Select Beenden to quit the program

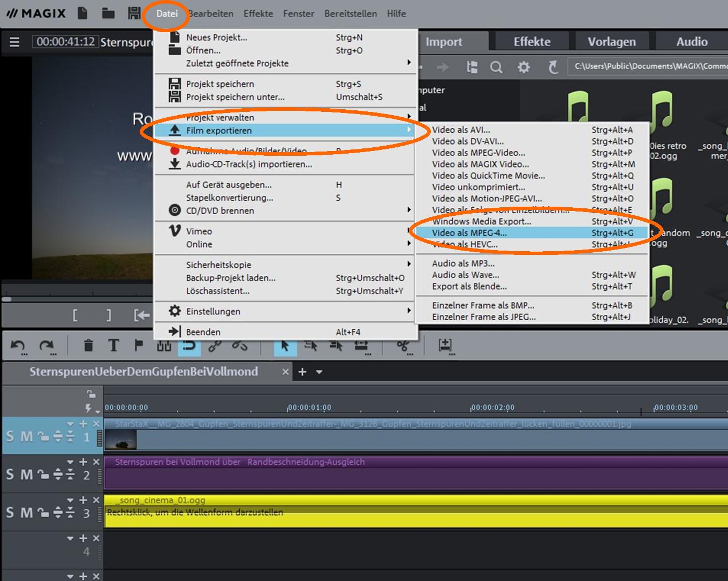[203, 332]
